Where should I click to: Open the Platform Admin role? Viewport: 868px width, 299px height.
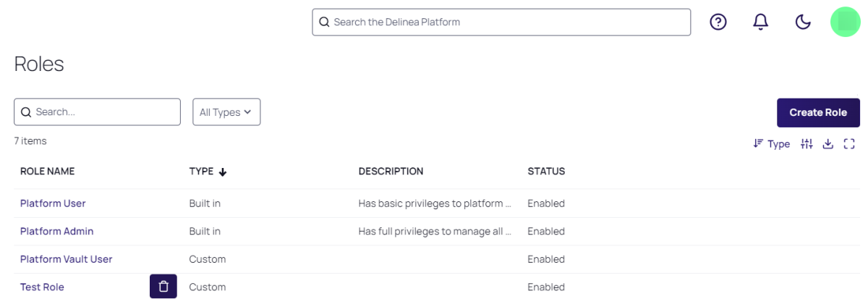point(56,232)
